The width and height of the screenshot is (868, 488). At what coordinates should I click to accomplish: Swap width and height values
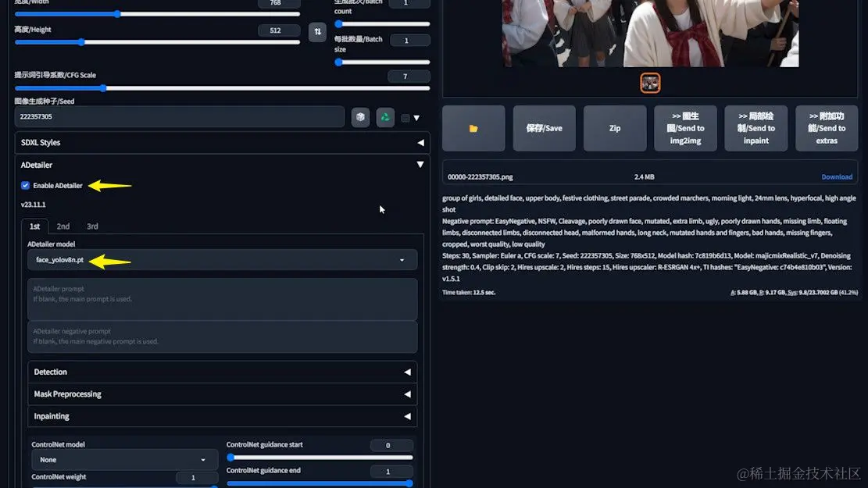[317, 31]
